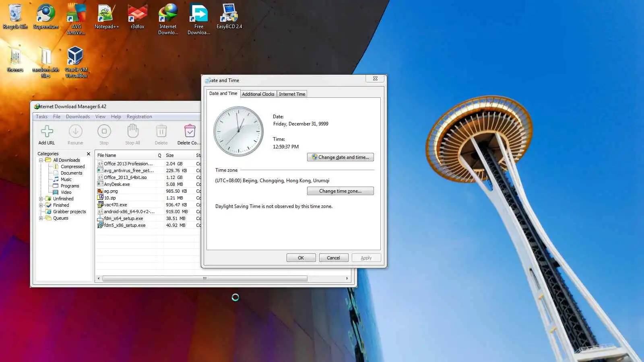Click the right scroll arrow in IDM list
The image size is (644, 362).
tap(347, 278)
